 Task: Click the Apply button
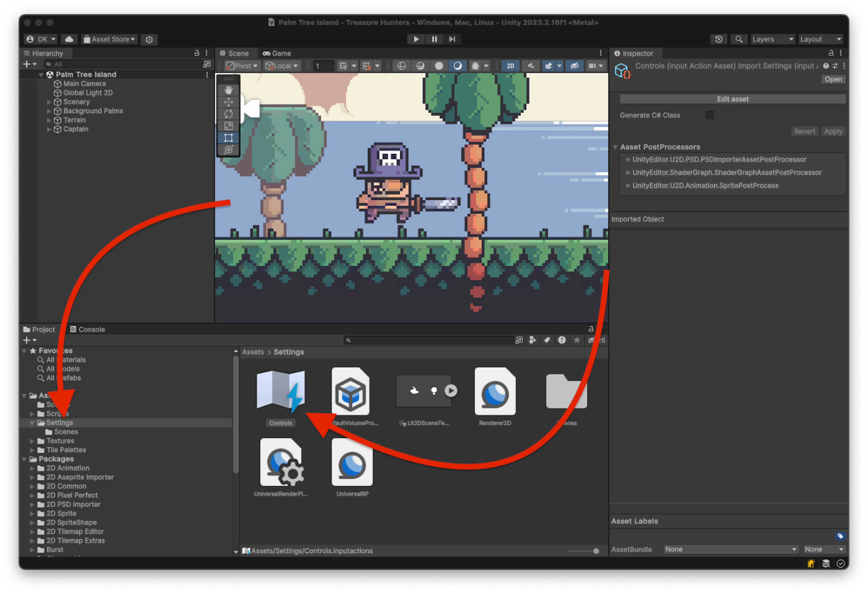pos(833,131)
